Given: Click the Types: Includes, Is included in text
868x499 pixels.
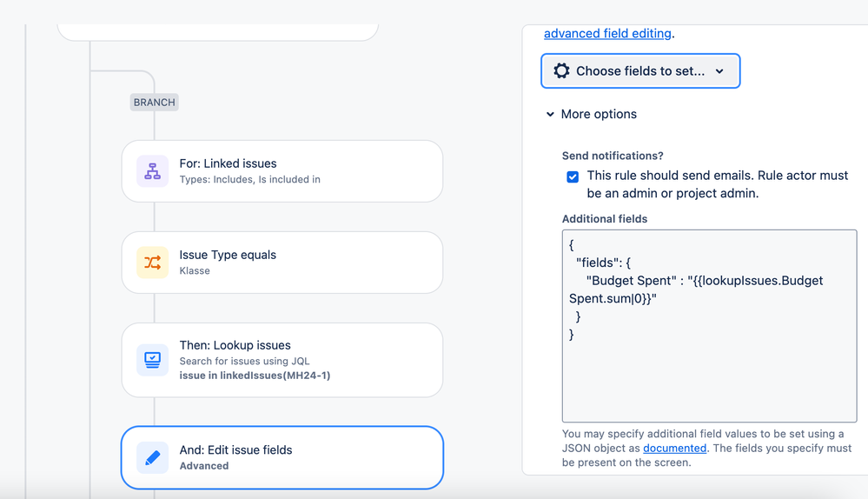Looking at the screenshot, I should [x=249, y=179].
